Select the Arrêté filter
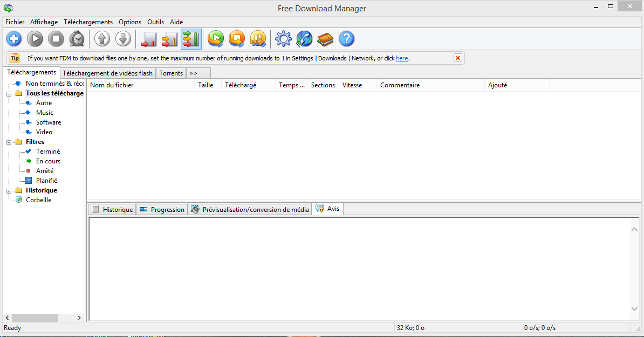 coord(45,171)
